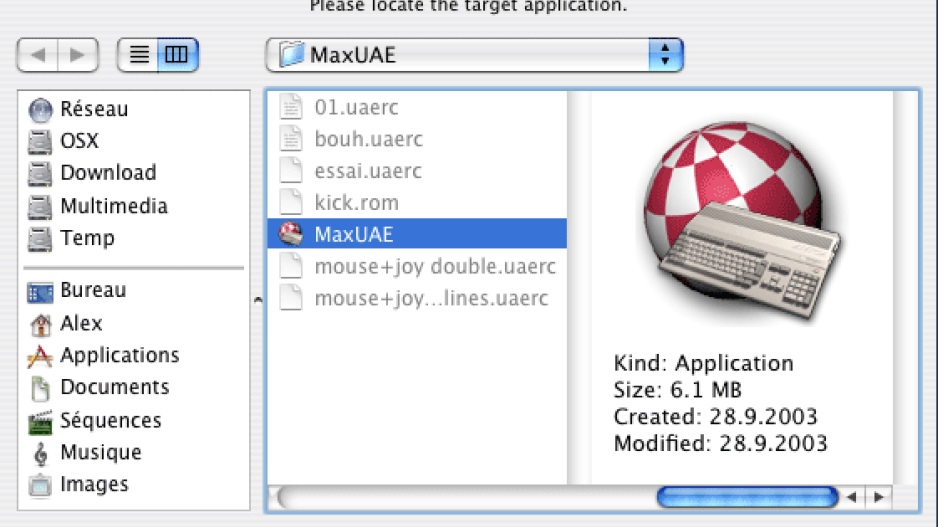This screenshot has width=938, height=527.
Task: Open Images in the sidebar
Action: [78, 485]
